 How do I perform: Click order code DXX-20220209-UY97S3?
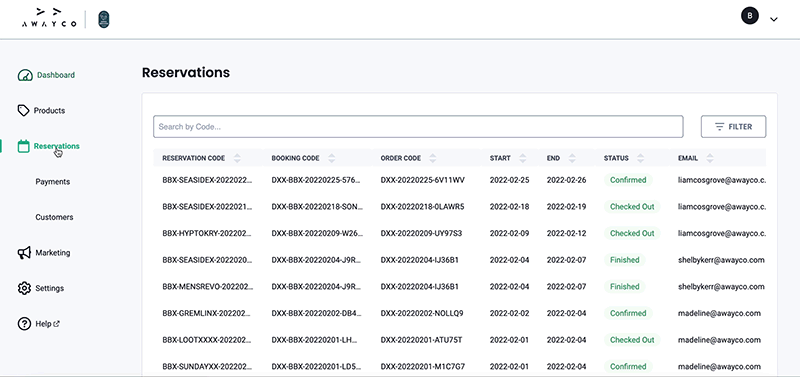tap(421, 233)
